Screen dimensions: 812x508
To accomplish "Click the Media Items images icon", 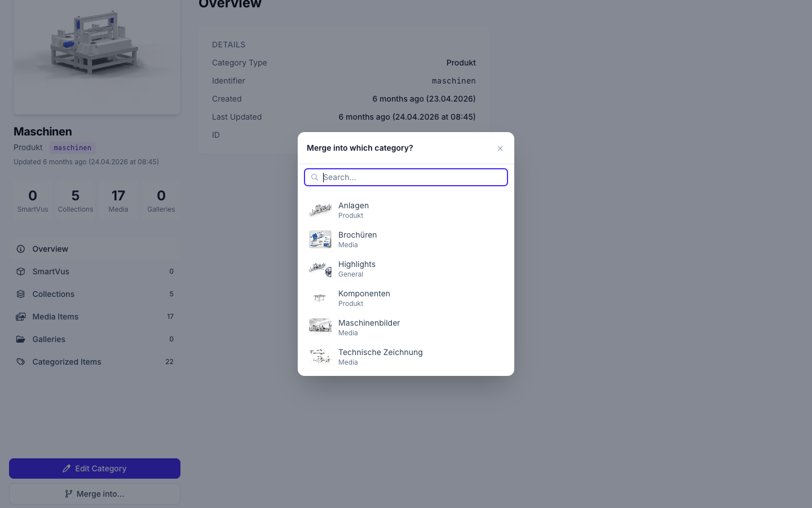I will coord(21,317).
